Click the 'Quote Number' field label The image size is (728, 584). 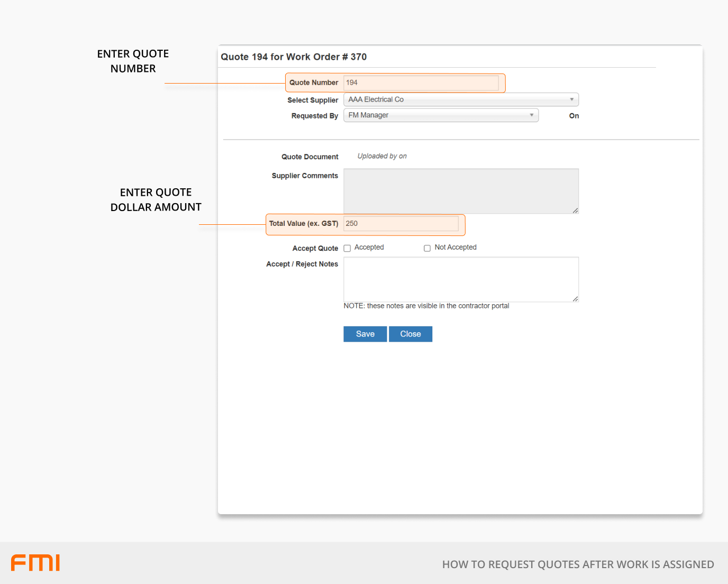click(313, 83)
